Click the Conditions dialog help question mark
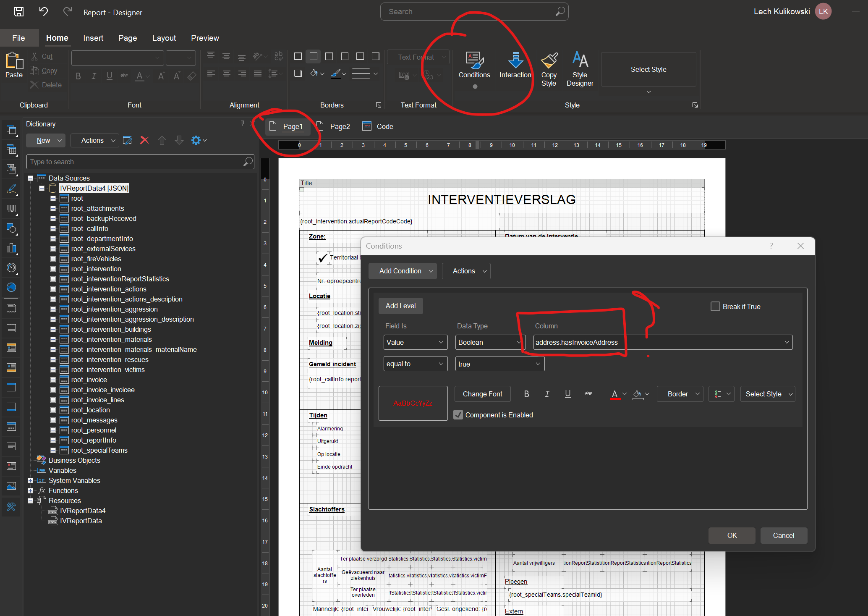Screen dimensions: 868x616 tap(771, 246)
